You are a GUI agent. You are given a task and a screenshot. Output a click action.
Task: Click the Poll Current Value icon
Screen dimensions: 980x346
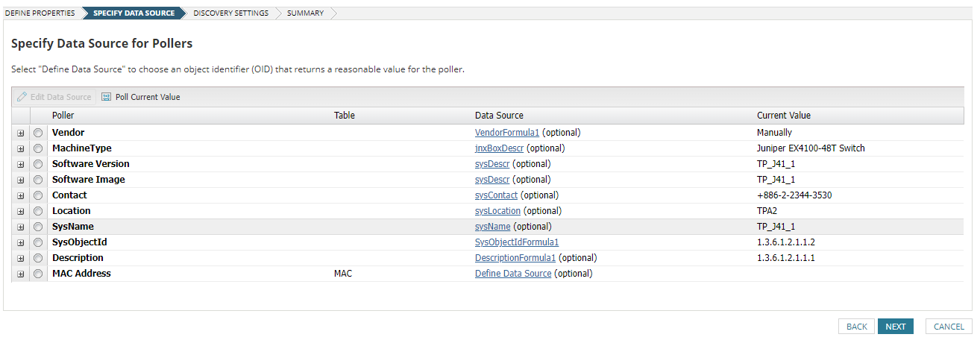pos(106,97)
